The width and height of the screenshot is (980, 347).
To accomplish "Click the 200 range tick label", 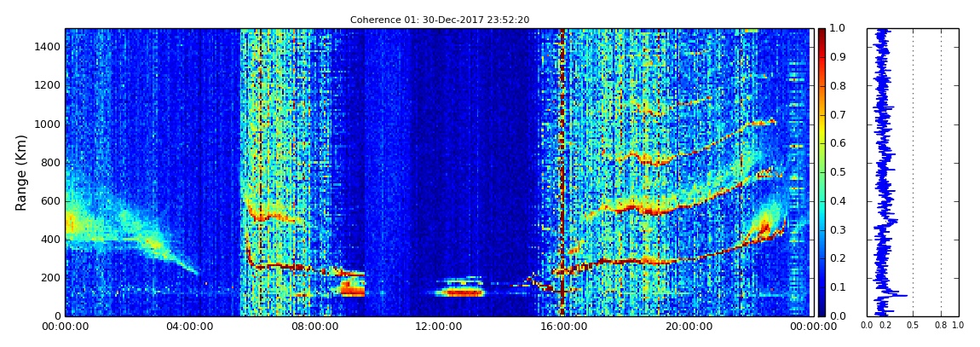I will click(x=52, y=278).
